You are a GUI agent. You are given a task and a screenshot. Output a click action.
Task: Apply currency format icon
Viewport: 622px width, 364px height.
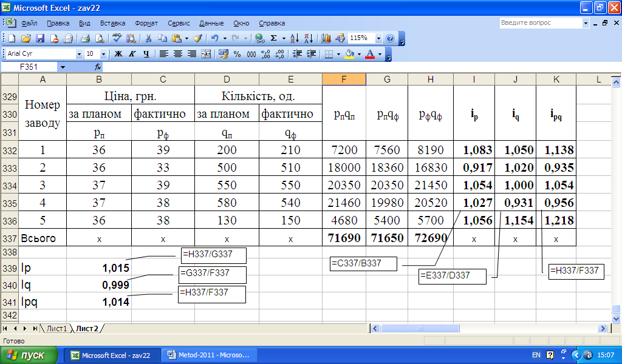tap(224, 54)
